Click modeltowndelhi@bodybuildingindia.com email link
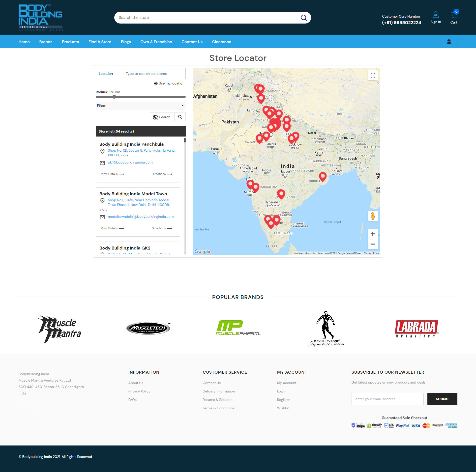This screenshot has height=472, width=476. pos(141,217)
